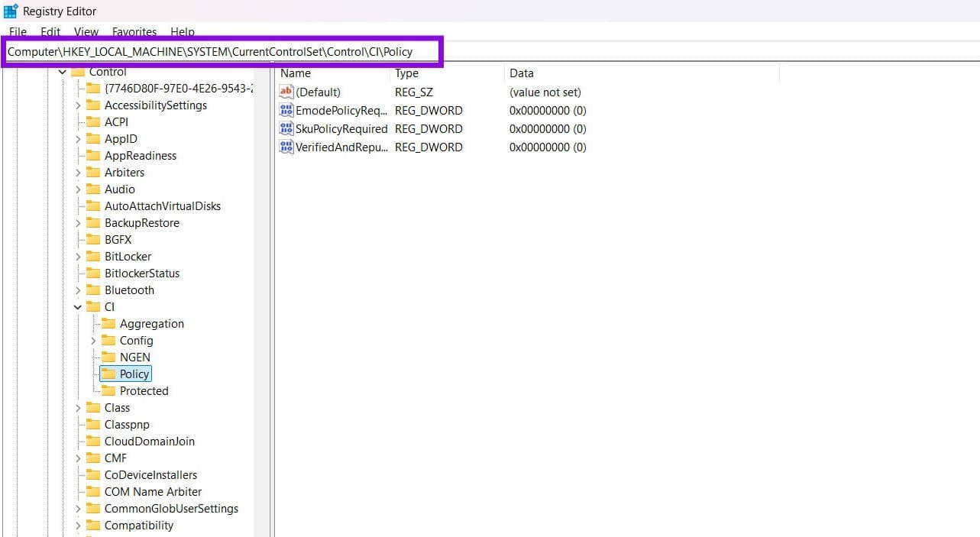Open the Edit menu

pos(50,32)
